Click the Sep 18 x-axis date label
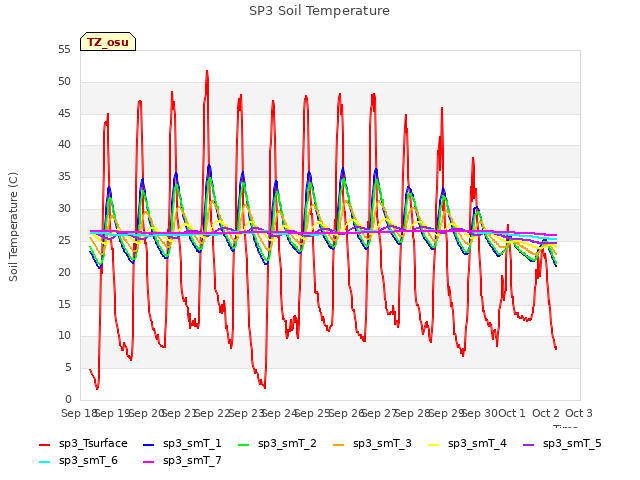The image size is (640, 480). pyautogui.click(x=80, y=413)
